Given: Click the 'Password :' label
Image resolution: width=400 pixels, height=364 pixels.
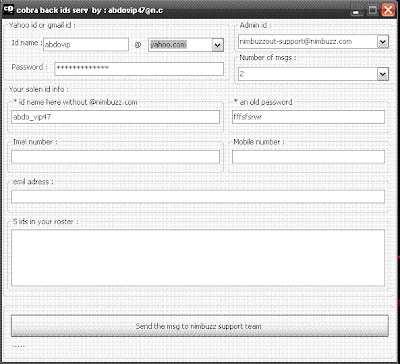Looking at the screenshot, I should point(29,67).
